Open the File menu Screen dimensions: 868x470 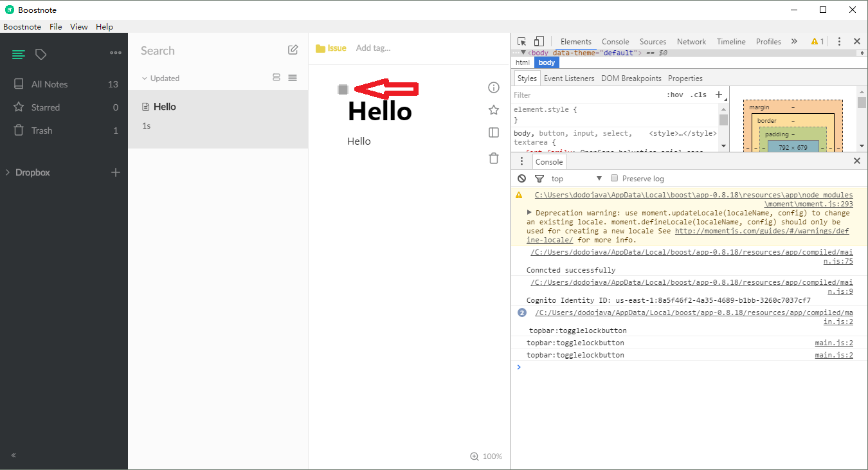click(x=55, y=27)
